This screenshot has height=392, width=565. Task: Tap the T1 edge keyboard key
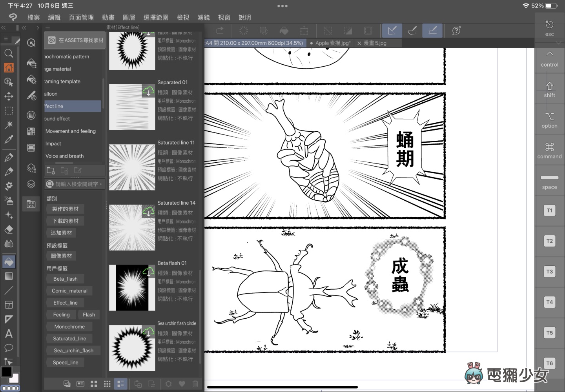(550, 211)
